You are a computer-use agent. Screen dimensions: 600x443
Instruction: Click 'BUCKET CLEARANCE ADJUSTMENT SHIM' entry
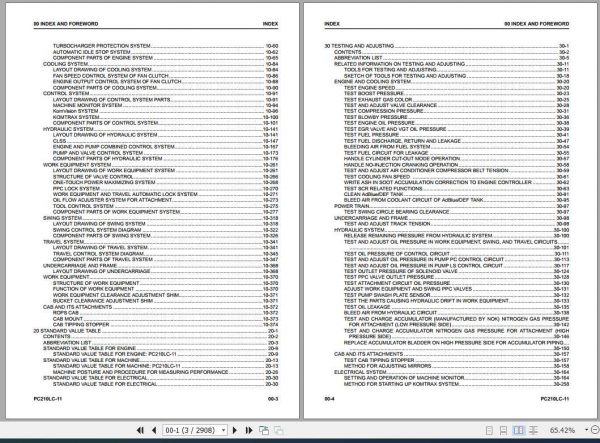coord(103,301)
